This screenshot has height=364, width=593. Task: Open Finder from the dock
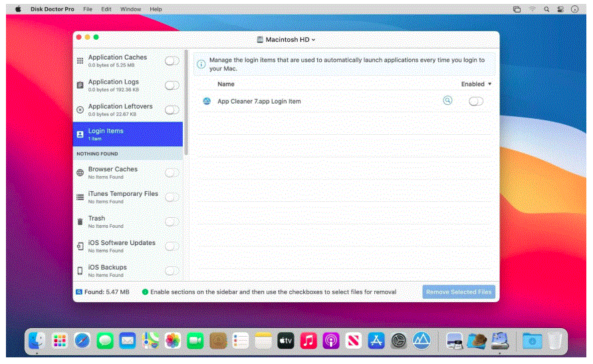tap(37, 341)
